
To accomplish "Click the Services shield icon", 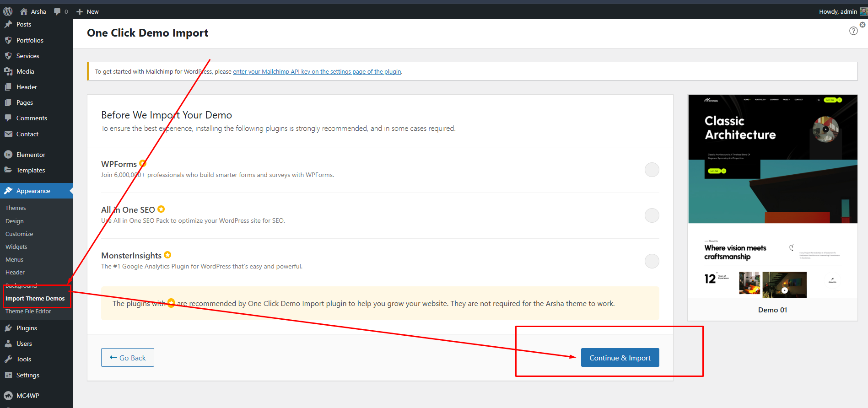I will click(x=8, y=56).
